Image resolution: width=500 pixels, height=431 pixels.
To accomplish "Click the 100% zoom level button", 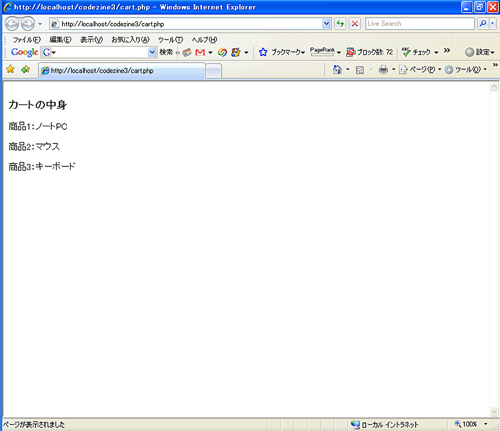I will pos(466,424).
